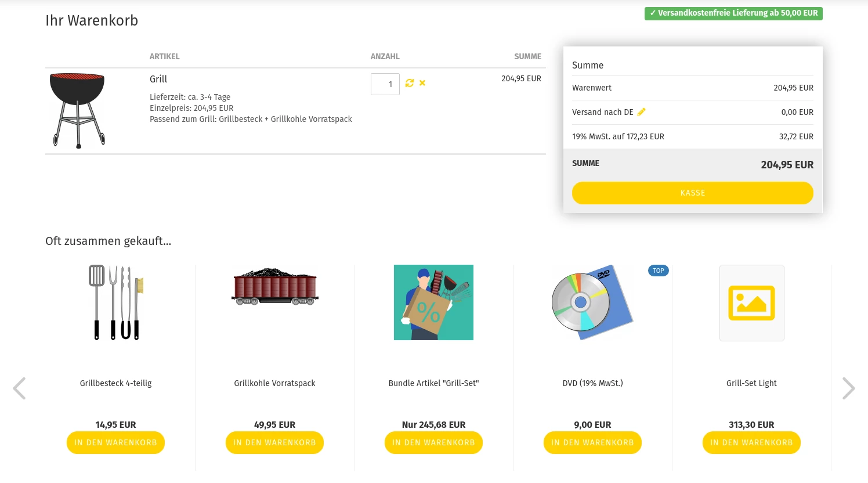
Task: Remove Grill using the yellow X icon
Action: pos(422,83)
